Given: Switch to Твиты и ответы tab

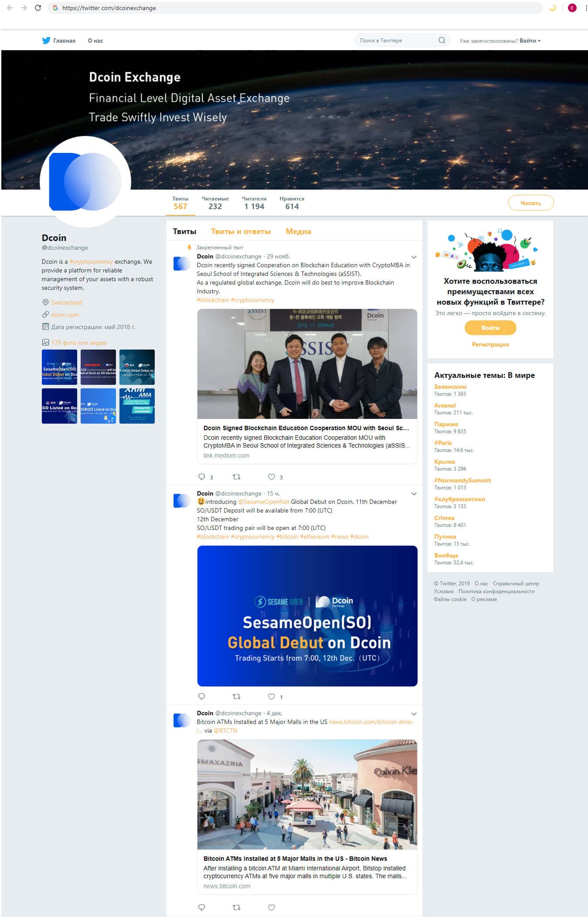Looking at the screenshot, I should (241, 231).
